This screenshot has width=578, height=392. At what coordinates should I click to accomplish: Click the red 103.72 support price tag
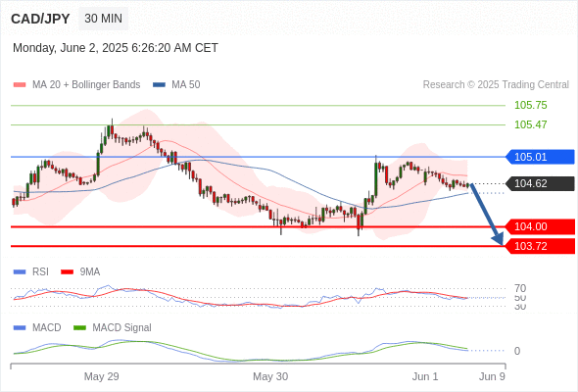pyautogui.click(x=540, y=246)
